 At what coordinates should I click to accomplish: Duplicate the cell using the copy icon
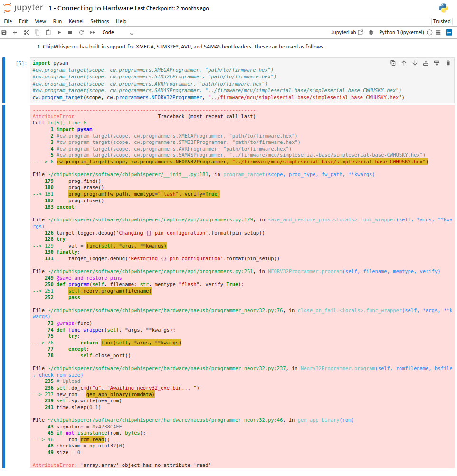coord(393,63)
